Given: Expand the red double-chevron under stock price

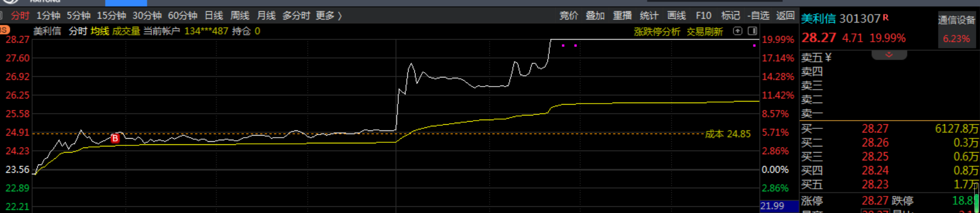Looking at the screenshot, I should point(889,54).
